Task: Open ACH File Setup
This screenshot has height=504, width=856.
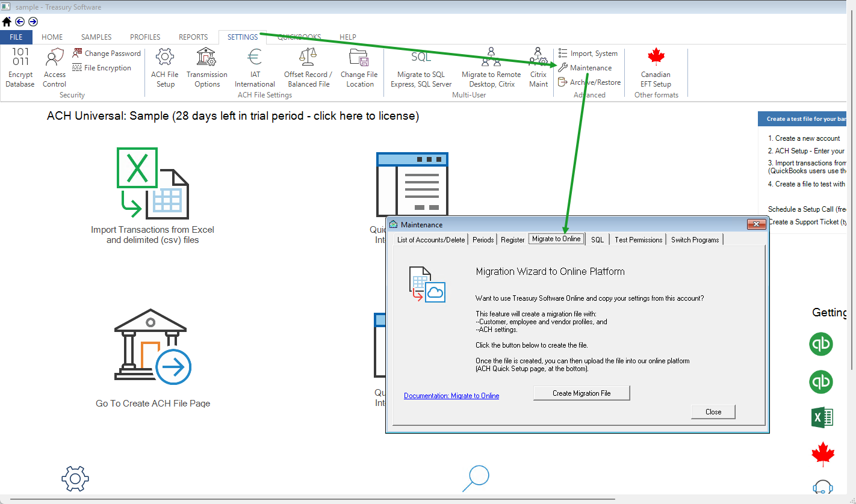Action: [164, 67]
